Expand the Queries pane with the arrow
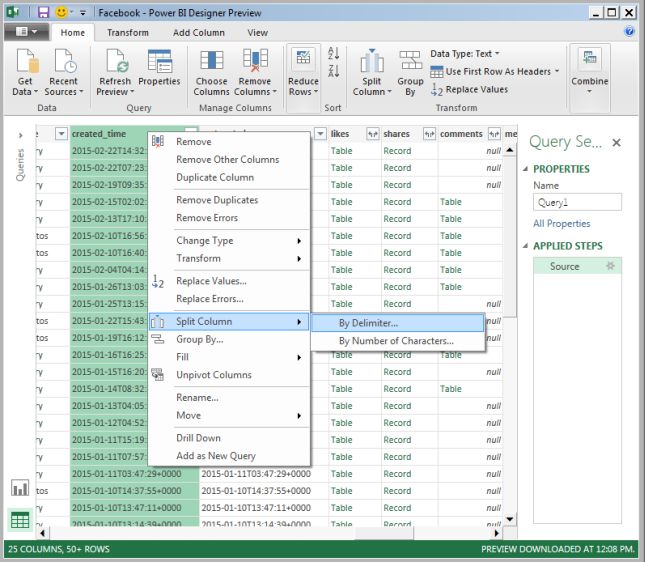The image size is (645, 562). 20,135
